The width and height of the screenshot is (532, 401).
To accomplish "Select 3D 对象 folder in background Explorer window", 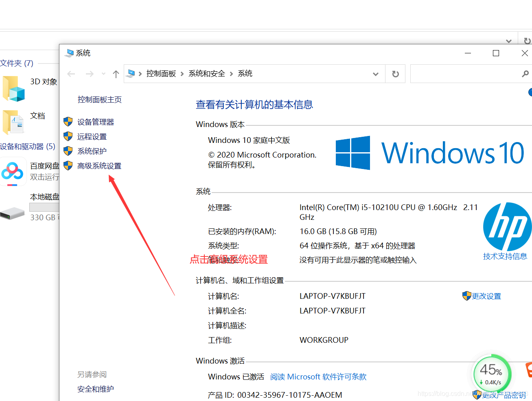I will [29, 88].
